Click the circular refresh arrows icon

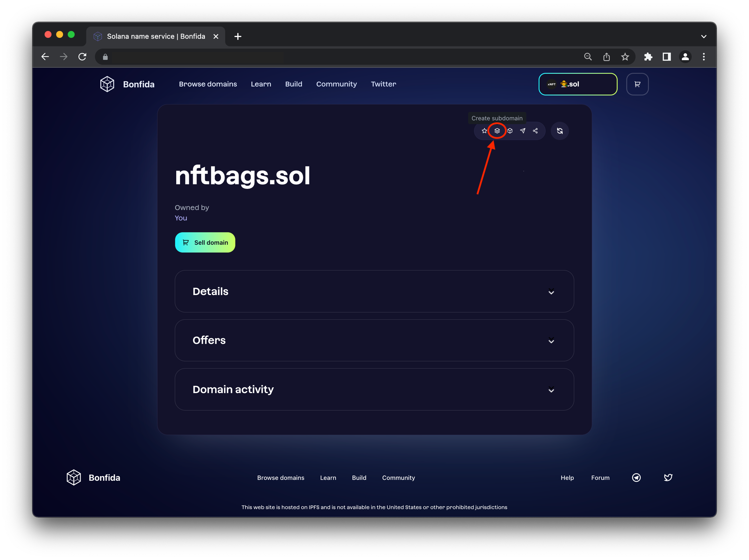559,131
